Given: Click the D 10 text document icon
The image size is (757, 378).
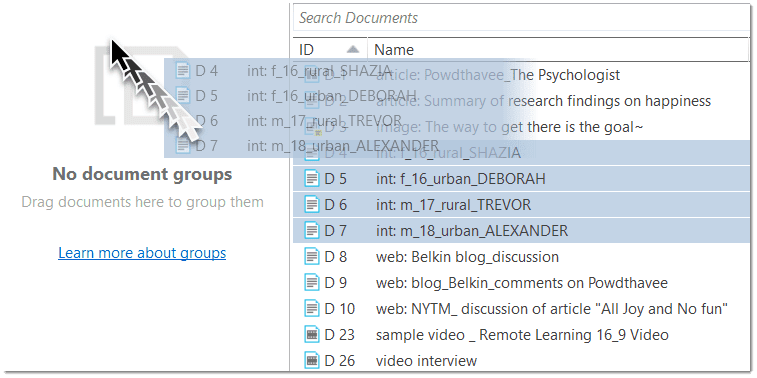Looking at the screenshot, I should click(312, 309).
